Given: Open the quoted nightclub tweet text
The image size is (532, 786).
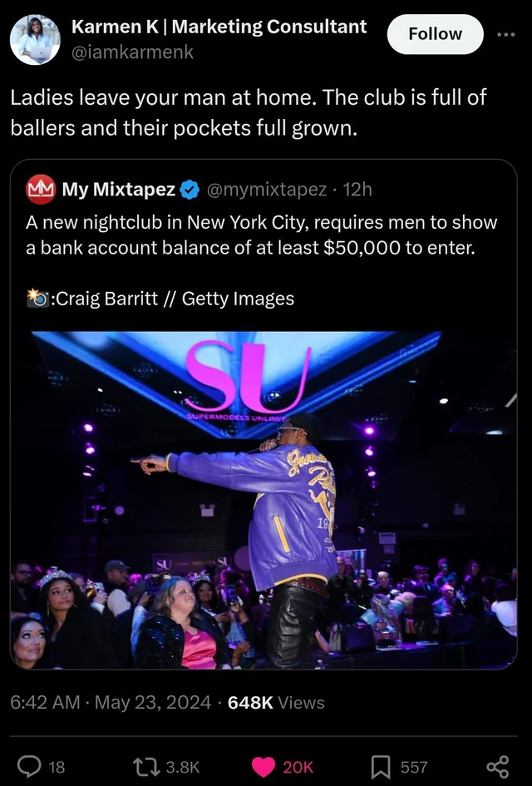Looking at the screenshot, I should (x=262, y=235).
